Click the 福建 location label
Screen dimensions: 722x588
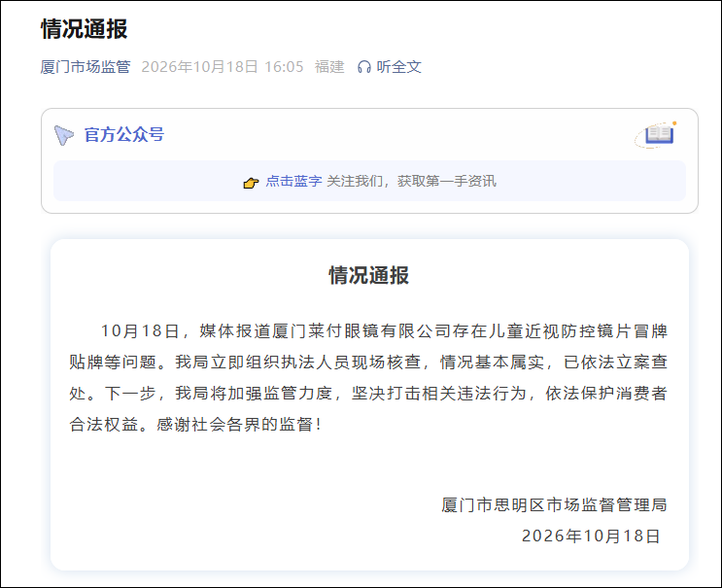pyautogui.click(x=329, y=67)
